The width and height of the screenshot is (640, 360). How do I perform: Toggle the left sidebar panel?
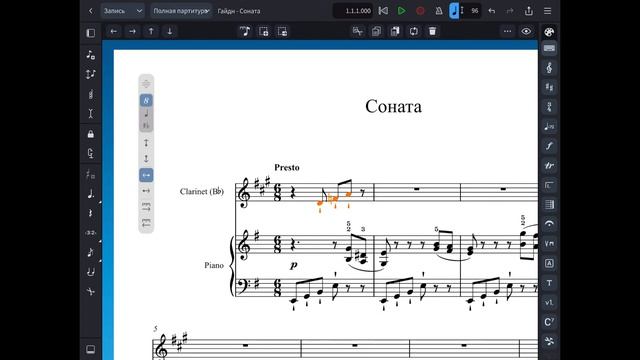coord(91,33)
